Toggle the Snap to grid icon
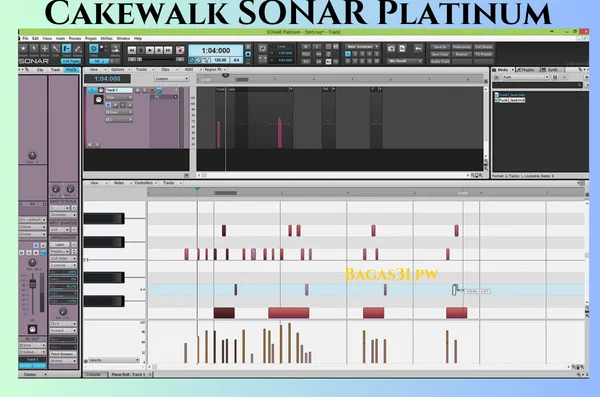 click(94, 49)
